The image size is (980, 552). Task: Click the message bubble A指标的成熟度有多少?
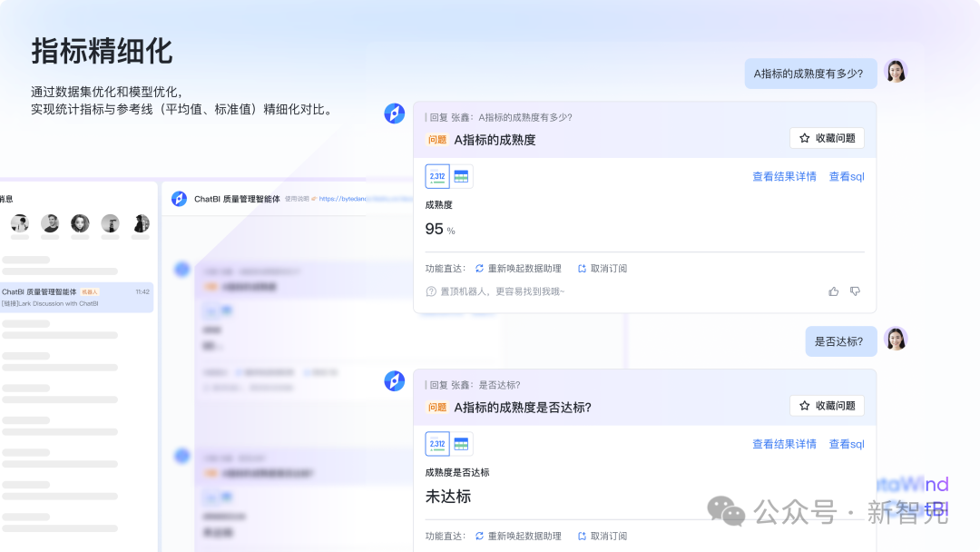coord(810,74)
